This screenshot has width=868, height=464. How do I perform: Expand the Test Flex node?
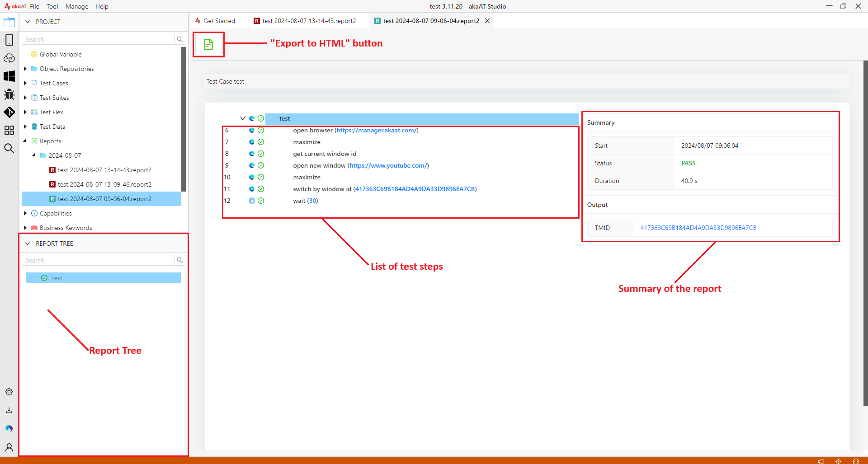click(x=25, y=112)
